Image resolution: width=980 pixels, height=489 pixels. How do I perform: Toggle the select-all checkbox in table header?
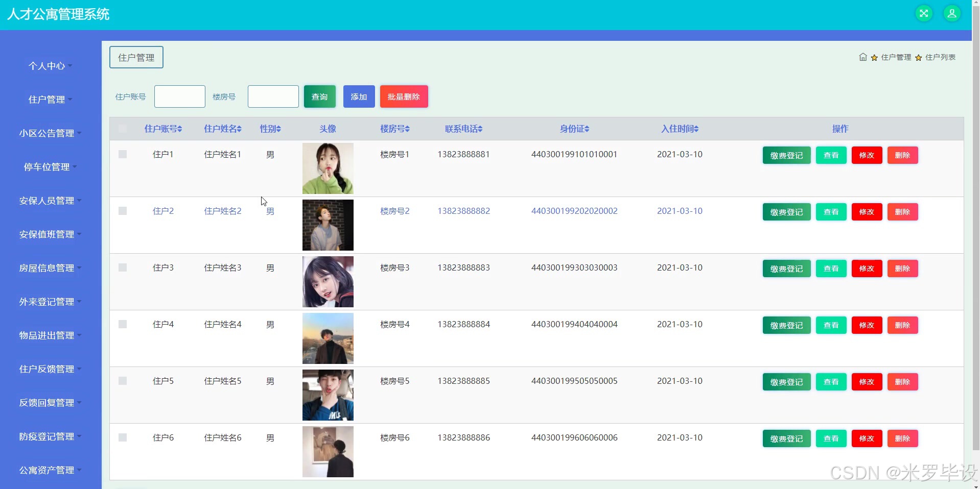[x=123, y=129]
